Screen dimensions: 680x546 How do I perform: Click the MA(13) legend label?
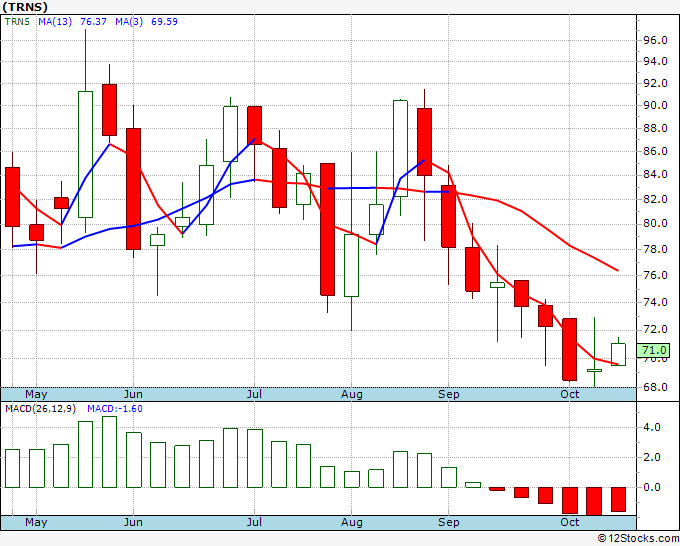pos(55,22)
